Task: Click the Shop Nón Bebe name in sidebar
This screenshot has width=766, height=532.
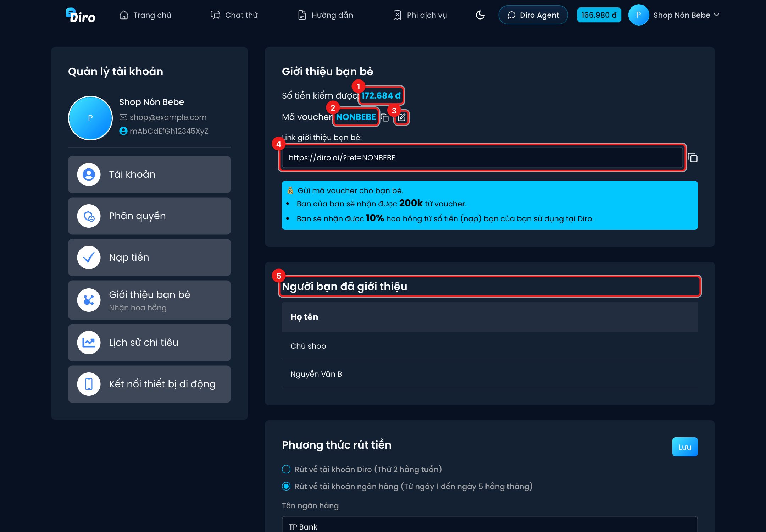Action: coord(151,102)
